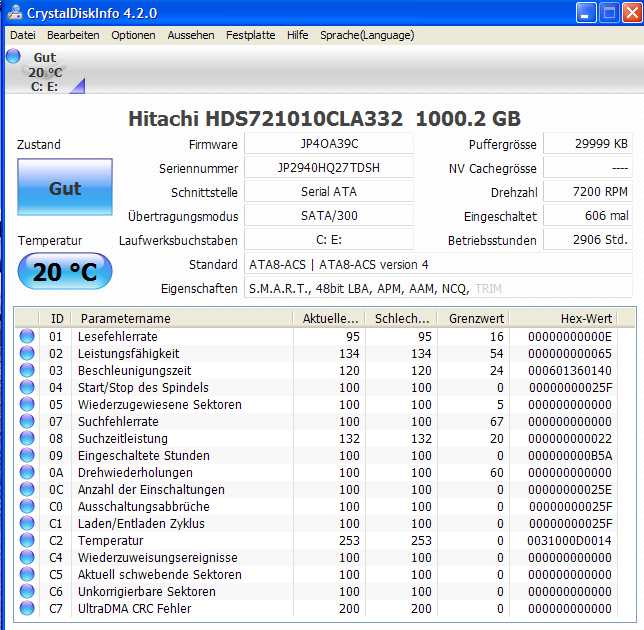Viewport: 644px width, 630px height.
Task: Click status icon for Aktuell schwebende Sektoren
Action: tap(27, 575)
